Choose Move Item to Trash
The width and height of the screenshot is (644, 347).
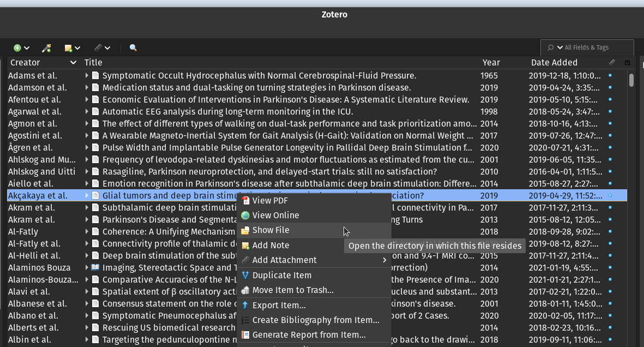314,290
